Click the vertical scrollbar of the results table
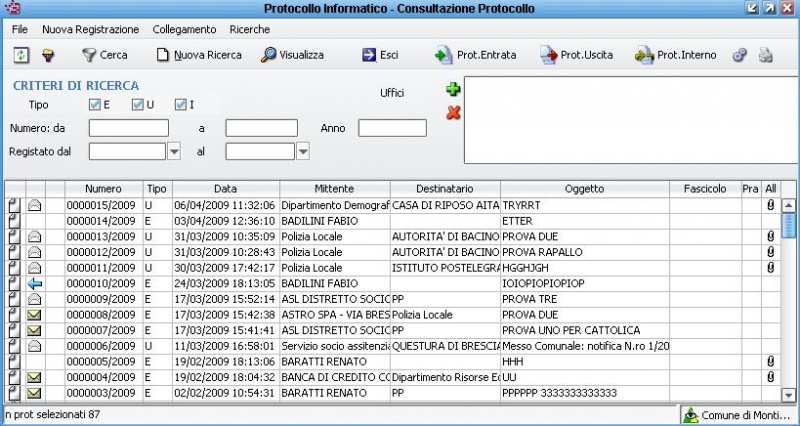Image resolution: width=800 pixels, height=426 pixels. pos(788,300)
